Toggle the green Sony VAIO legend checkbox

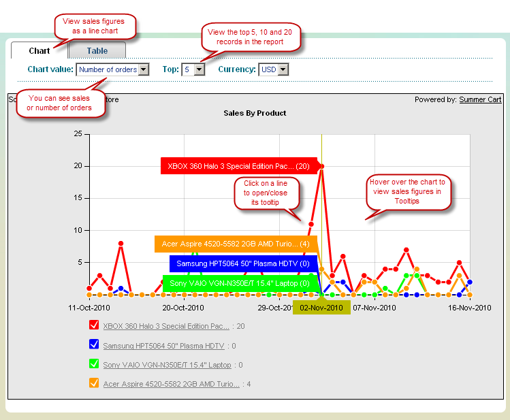click(94, 364)
